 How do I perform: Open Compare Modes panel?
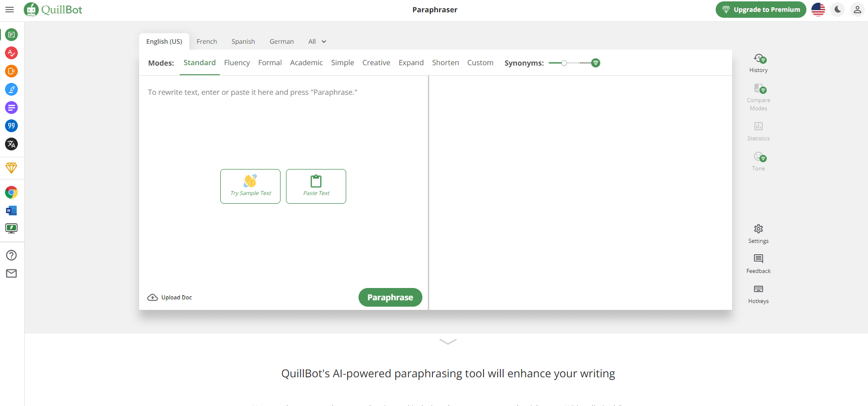[759, 97]
